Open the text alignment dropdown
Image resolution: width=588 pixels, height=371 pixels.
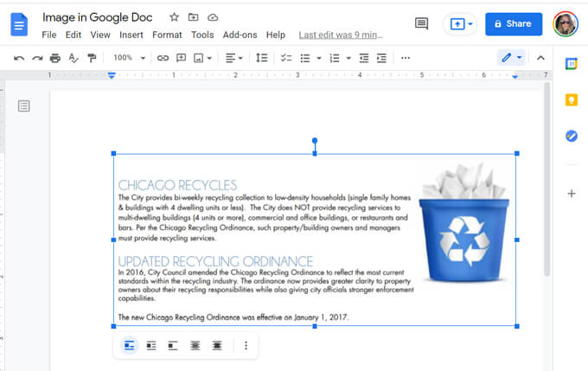[234, 58]
